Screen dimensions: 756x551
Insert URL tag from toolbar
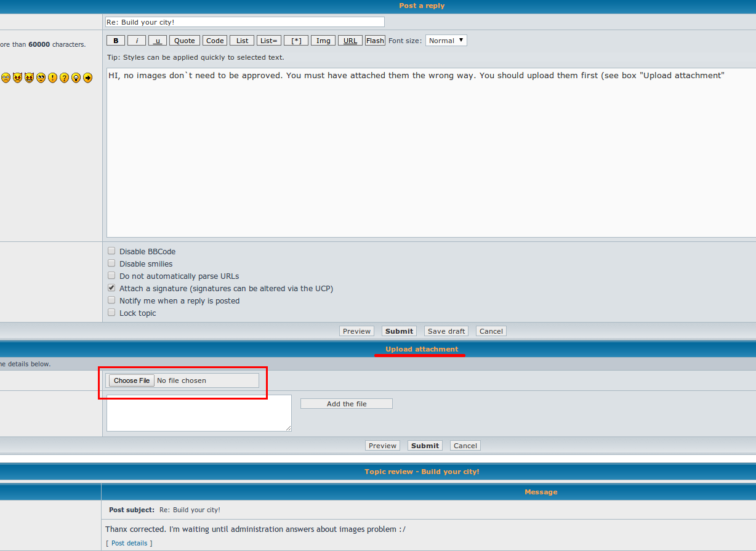(x=350, y=41)
